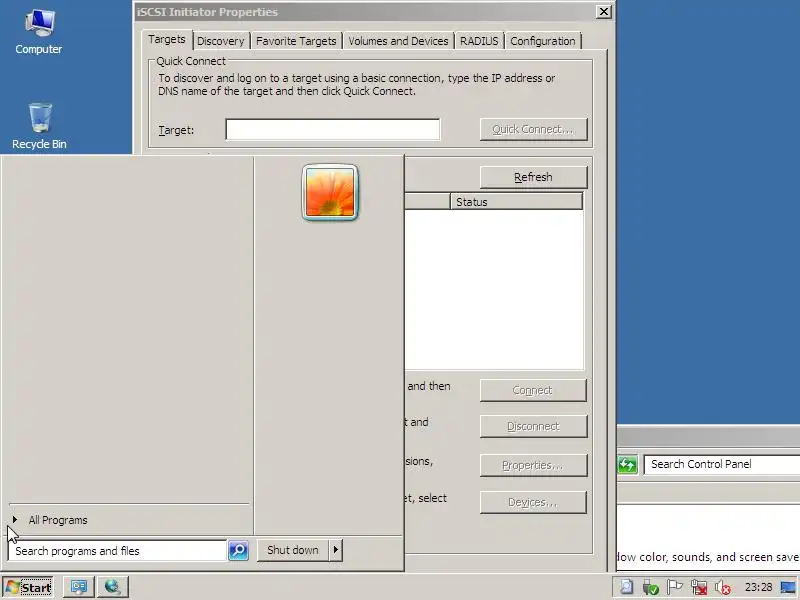Open the Favorite Targets tab
The width and height of the screenshot is (800, 600).
point(296,41)
